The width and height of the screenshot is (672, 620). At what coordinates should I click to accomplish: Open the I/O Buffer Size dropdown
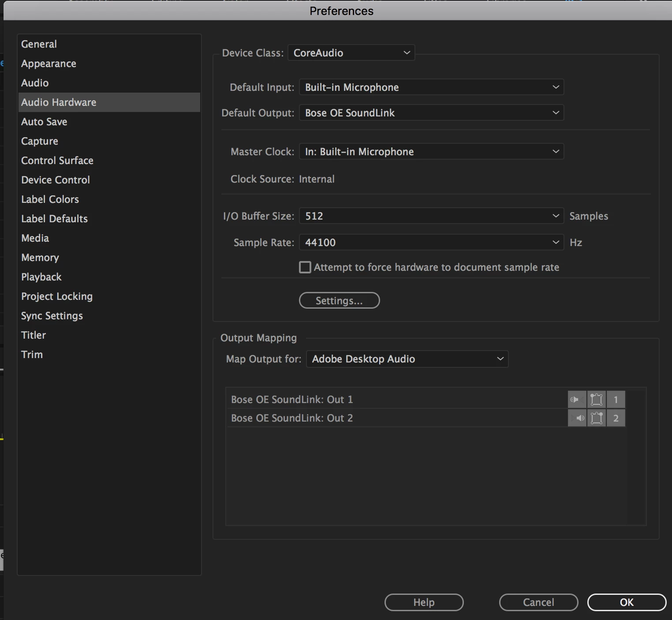click(431, 216)
